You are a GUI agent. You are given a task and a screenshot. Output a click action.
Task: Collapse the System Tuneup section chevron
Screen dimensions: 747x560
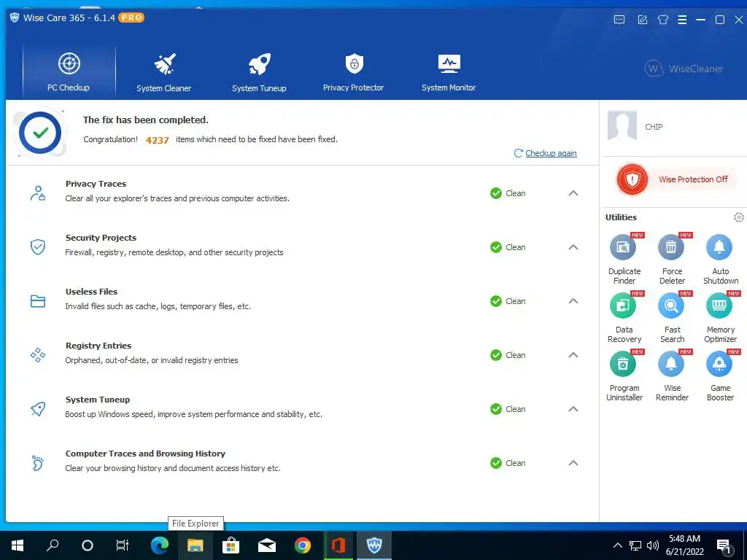click(573, 409)
